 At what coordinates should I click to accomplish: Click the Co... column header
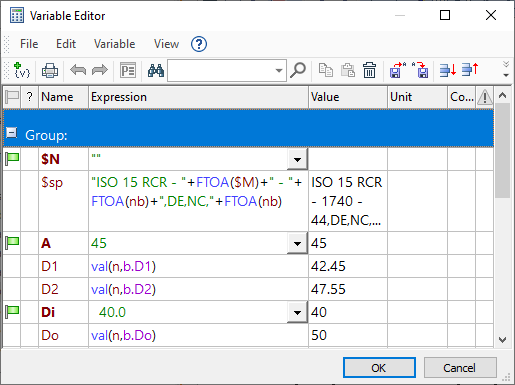coord(461,97)
